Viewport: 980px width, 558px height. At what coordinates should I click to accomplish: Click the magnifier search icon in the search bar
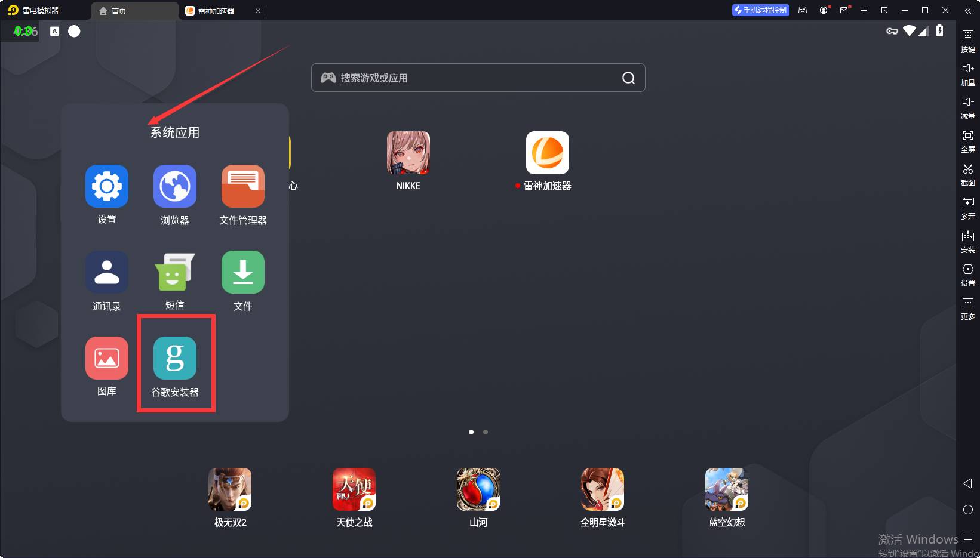point(628,78)
